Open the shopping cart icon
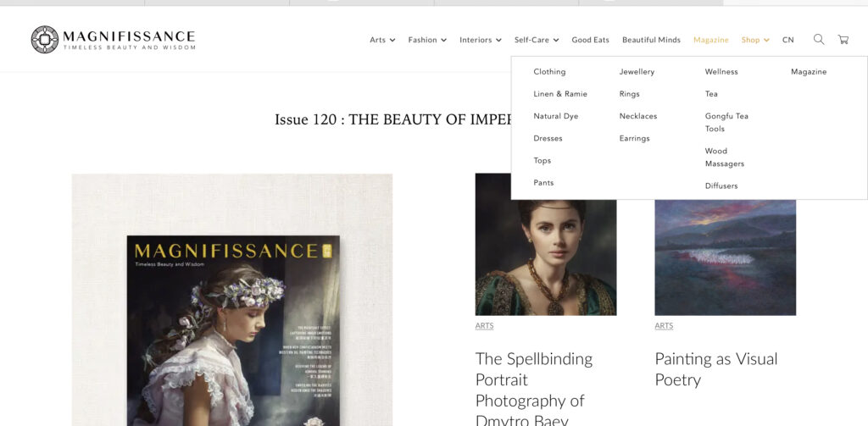 (x=843, y=39)
